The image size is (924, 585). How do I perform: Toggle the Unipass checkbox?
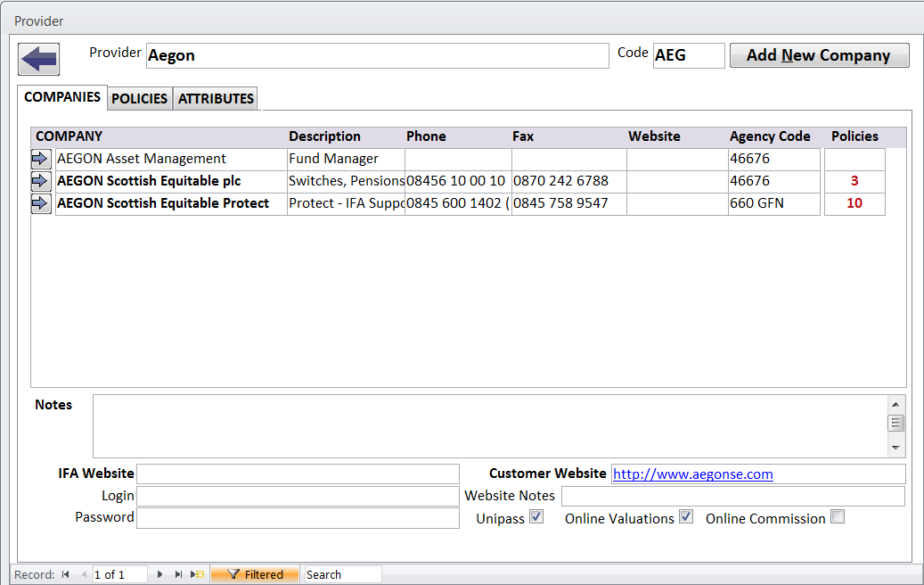pos(536,517)
